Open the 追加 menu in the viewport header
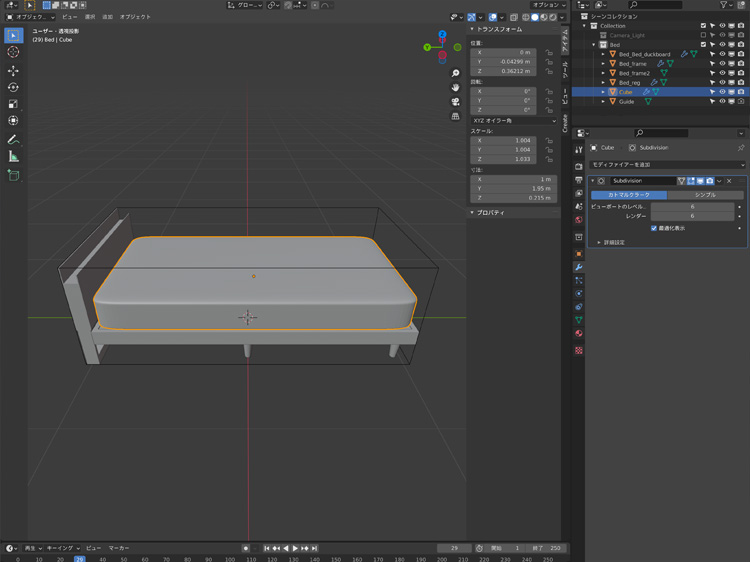 click(107, 17)
